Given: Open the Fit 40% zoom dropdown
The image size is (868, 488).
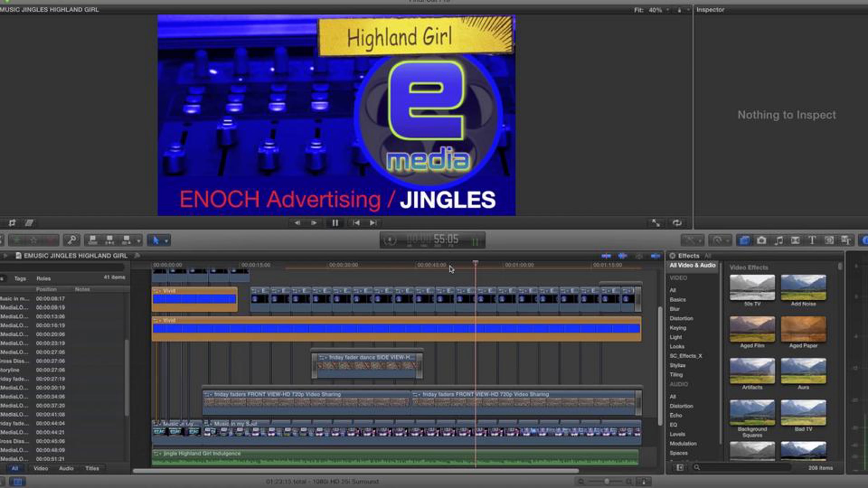Looking at the screenshot, I should click(x=652, y=10).
